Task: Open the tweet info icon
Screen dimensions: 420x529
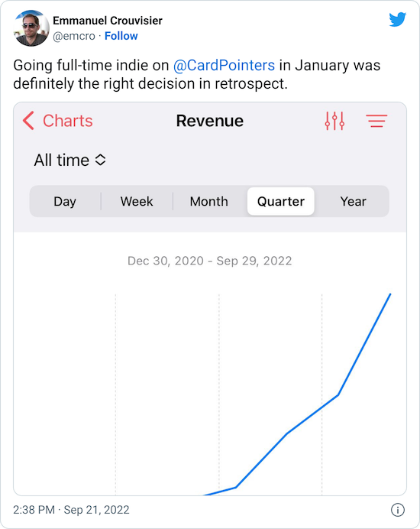Action: [397, 510]
